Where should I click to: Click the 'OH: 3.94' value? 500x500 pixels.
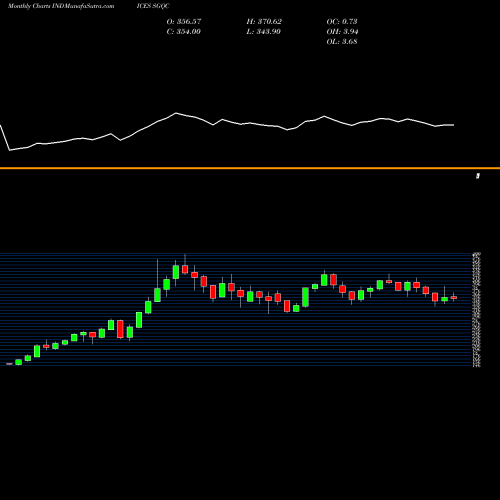[342, 32]
